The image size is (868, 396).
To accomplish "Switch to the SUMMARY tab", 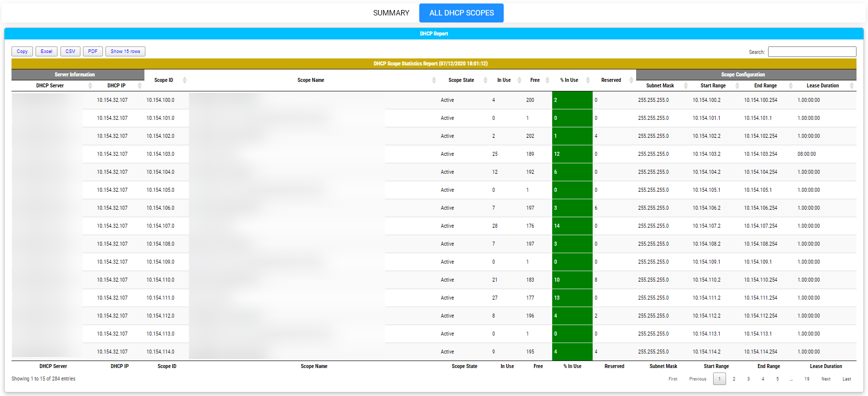I will 391,13.
